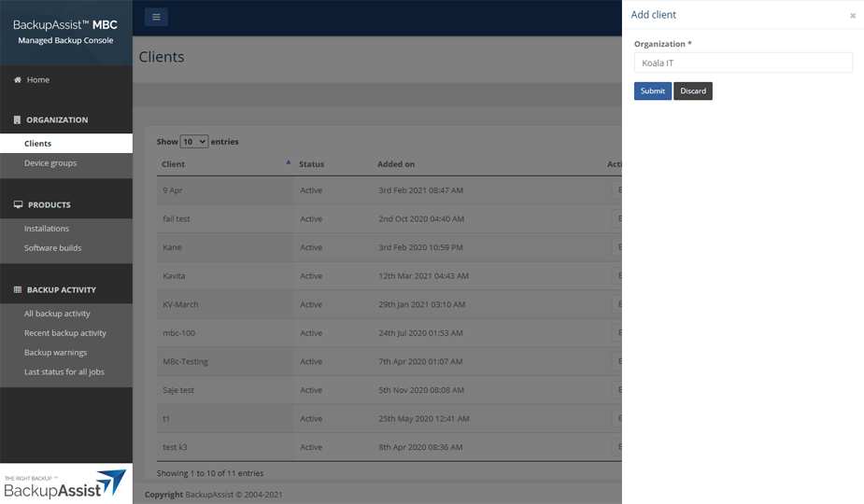This screenshot has width=864, height=504.
Task: Open the Show entries dropdown
Action: [x=194, y=142]
